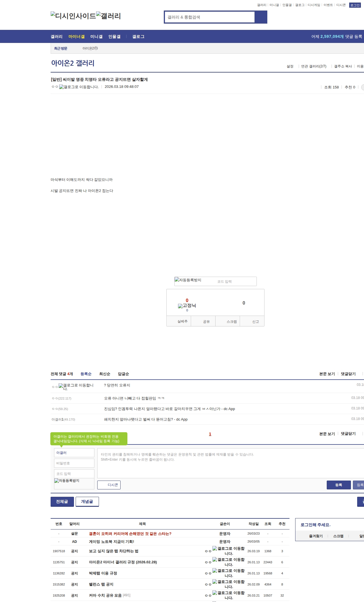This screenshot has height=602, width=364.
Task: Click comment page number 1
Action: point(210,434)
